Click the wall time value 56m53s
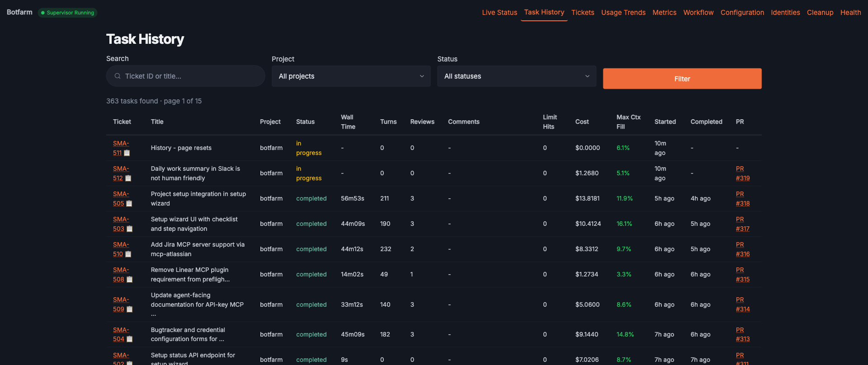This screenshot has width=868, height=365. tap(353, 199)
